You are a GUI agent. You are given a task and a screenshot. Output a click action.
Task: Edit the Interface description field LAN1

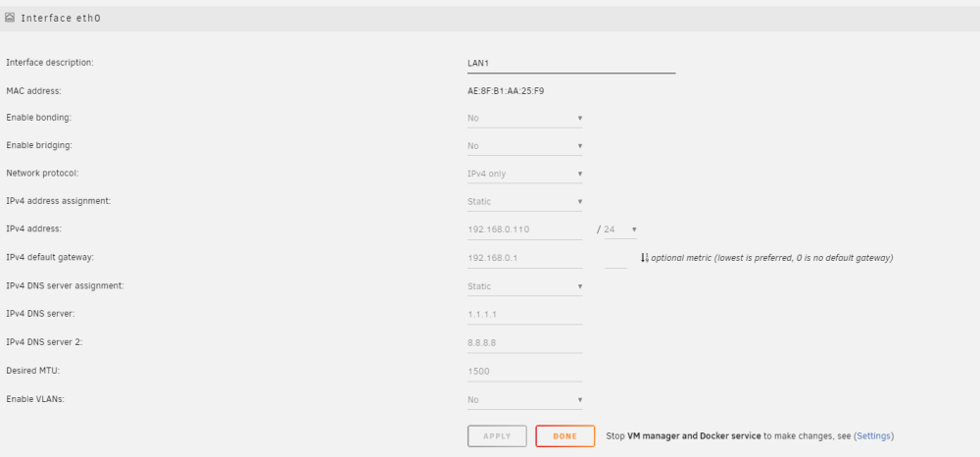point(571,63)
